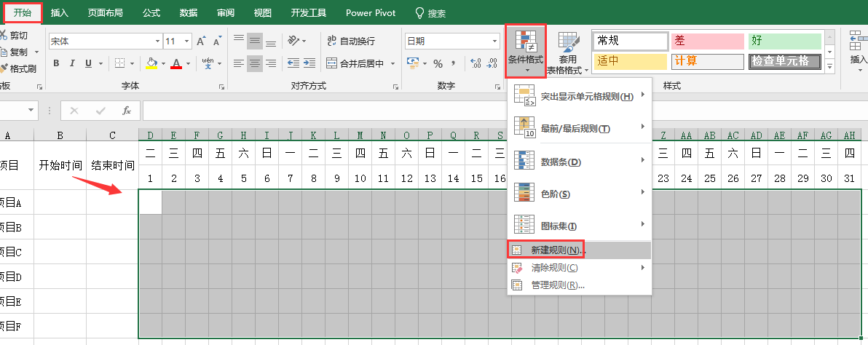Open the 条件格式 conditional formatting dropdown
The width and height of the screenshot is (868, 345).
(x=526, y=51)
